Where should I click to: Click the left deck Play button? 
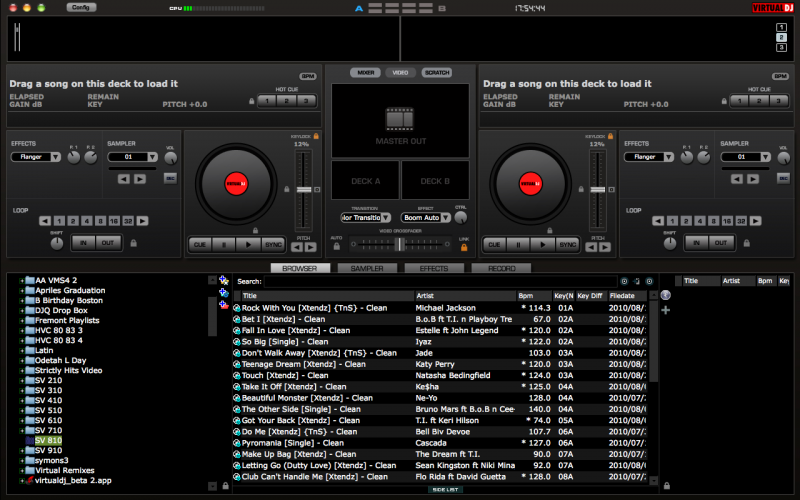point(248,245)
